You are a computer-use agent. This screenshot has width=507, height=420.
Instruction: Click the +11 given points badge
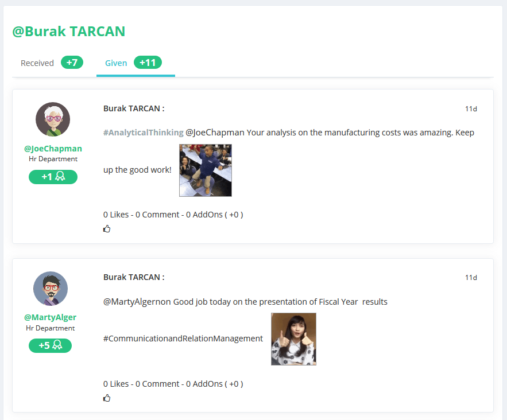click(148, 63)
